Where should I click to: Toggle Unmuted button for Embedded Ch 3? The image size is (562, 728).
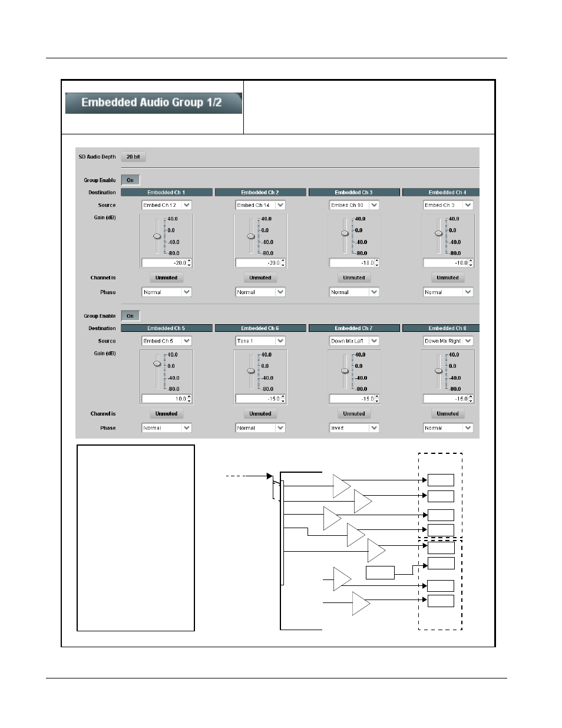click(354, 278)
